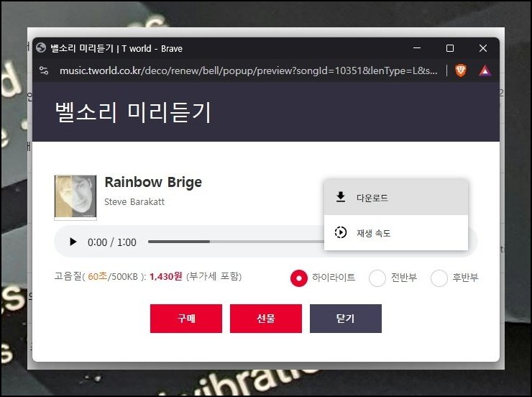532x397 pixels.
Task: Click the download arrow icon in menu
Action: (x=340, y=197)
